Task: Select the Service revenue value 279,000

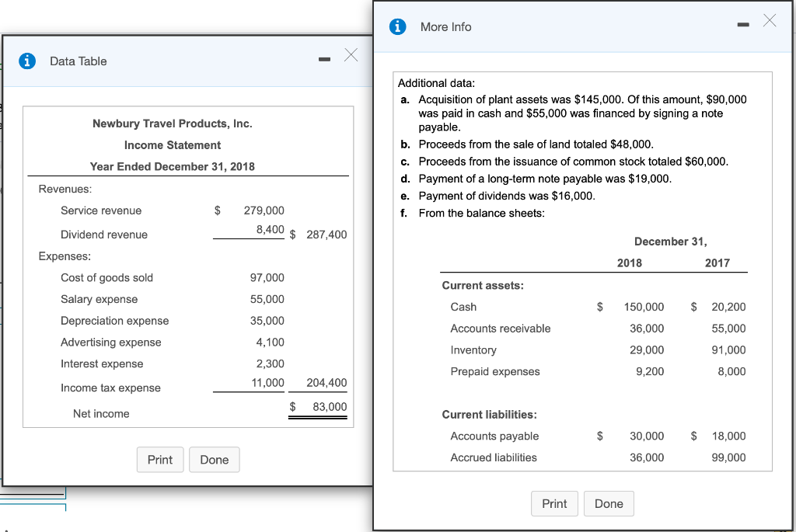Action: point(264,210)
